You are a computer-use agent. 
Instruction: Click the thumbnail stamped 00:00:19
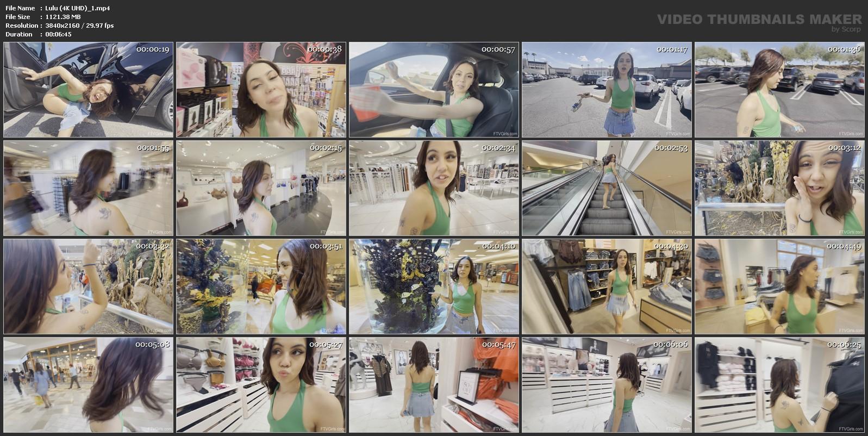[89, 90]
